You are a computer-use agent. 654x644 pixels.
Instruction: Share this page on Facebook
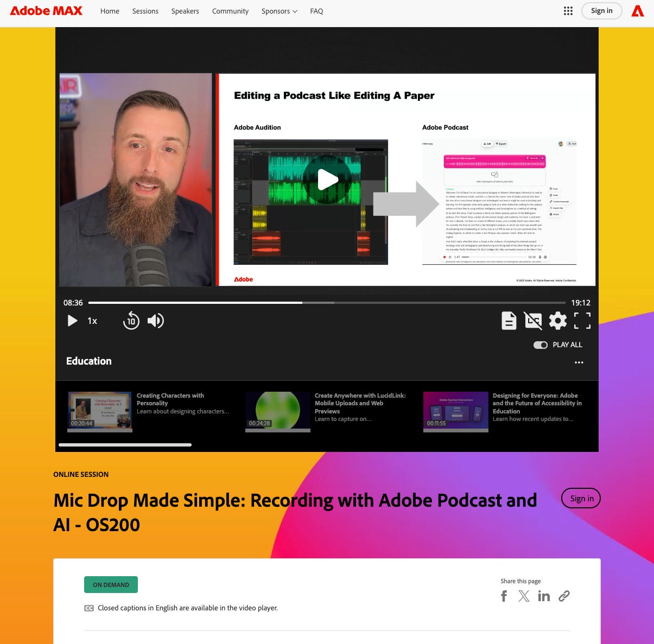[504, 596]
